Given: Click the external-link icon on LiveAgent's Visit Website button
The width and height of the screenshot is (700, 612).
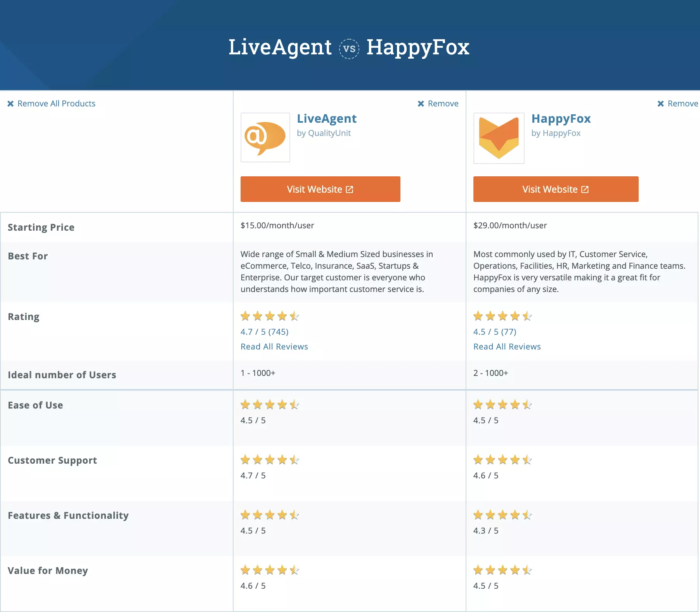Looking at the screenshot, I should [350, 189].
